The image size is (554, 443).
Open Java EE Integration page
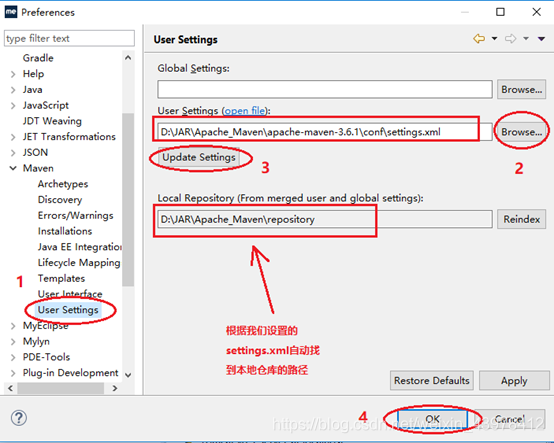pyautogui.click(x=80, y=247)
